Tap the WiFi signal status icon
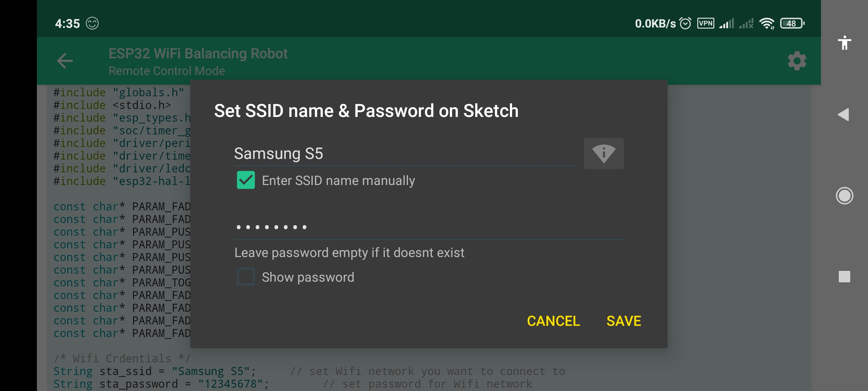 [x=767, y=24]
